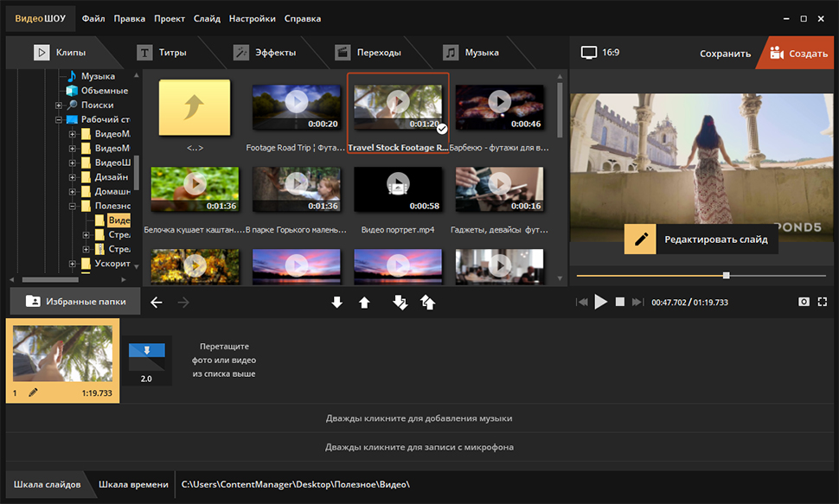Viewport: 839px width, 504px height.
Task: Click the 16:9 aspect ratio monitor icon
Action: pos(588,53)
